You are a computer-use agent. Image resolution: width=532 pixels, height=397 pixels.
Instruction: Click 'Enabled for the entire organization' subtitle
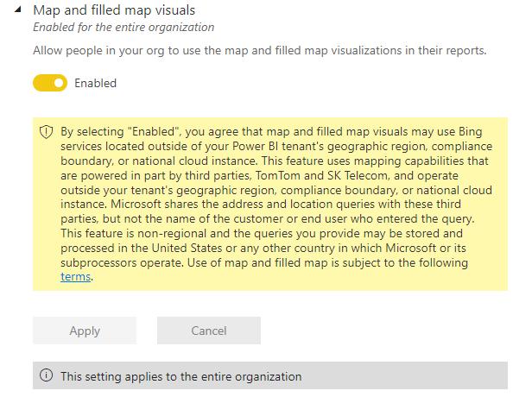[123, 27]
